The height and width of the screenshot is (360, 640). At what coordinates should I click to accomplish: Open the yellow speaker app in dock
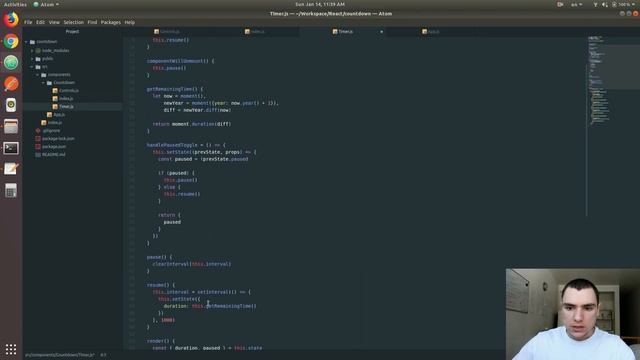pos(11,105)
